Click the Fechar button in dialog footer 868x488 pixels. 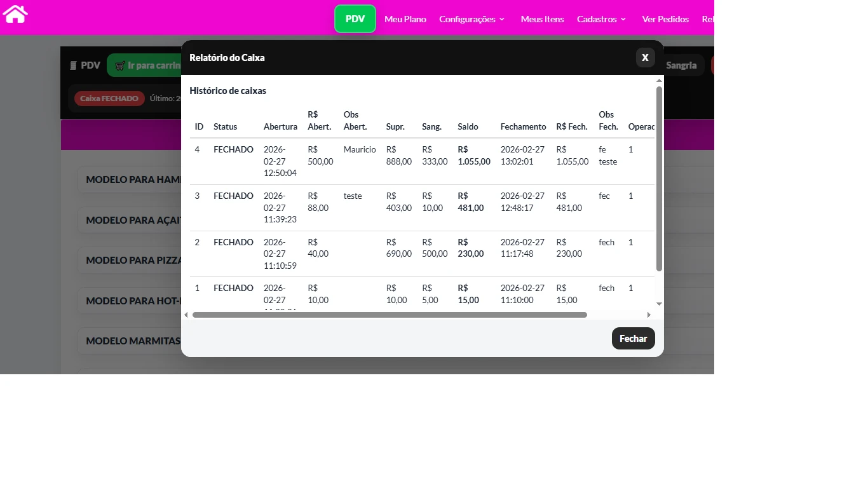pyautogui.click(x=633, y=339)
